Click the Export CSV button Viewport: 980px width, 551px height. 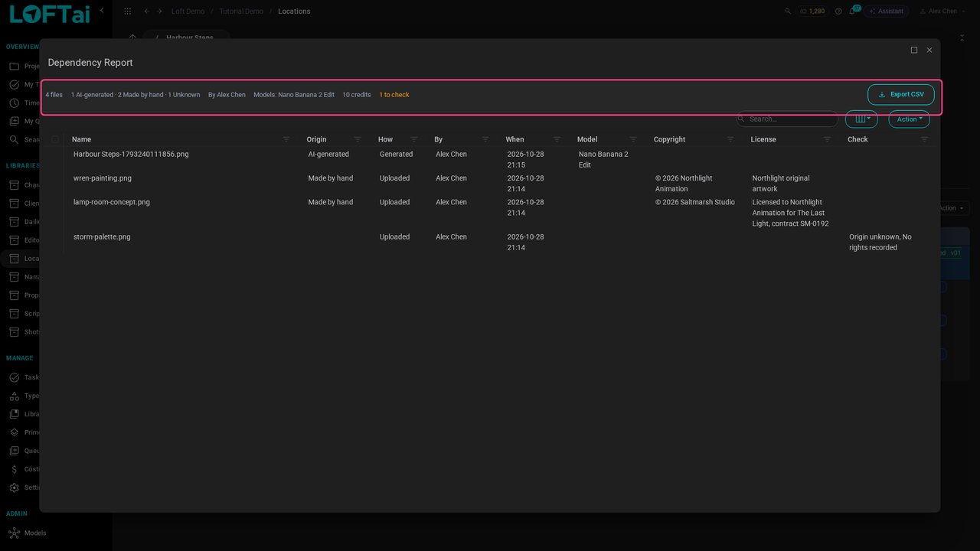tap(901, 94)
